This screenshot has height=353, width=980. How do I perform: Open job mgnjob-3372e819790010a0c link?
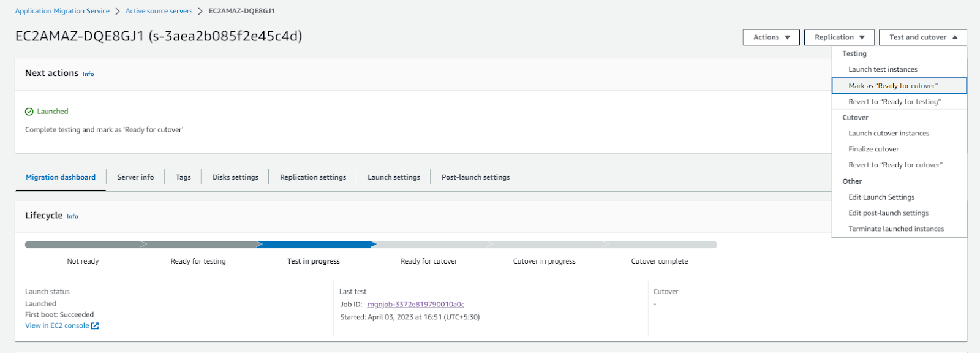click(x=416, y=305)
